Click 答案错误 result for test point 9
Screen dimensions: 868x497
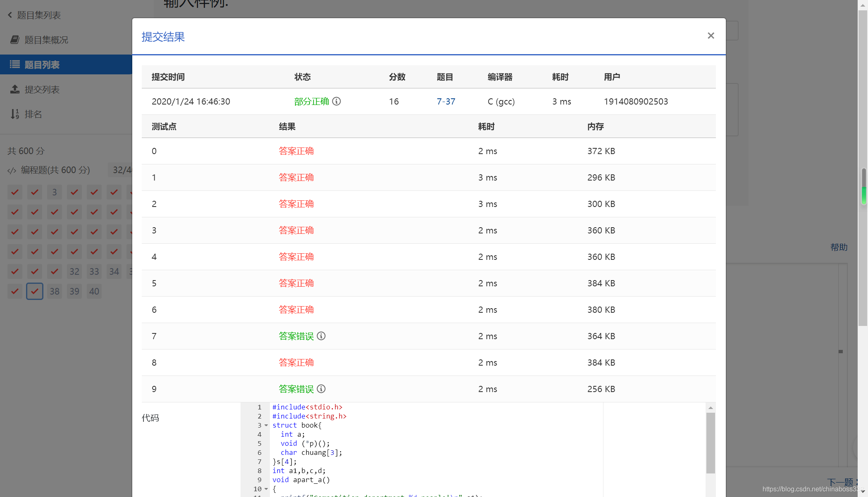pos(296,389)
